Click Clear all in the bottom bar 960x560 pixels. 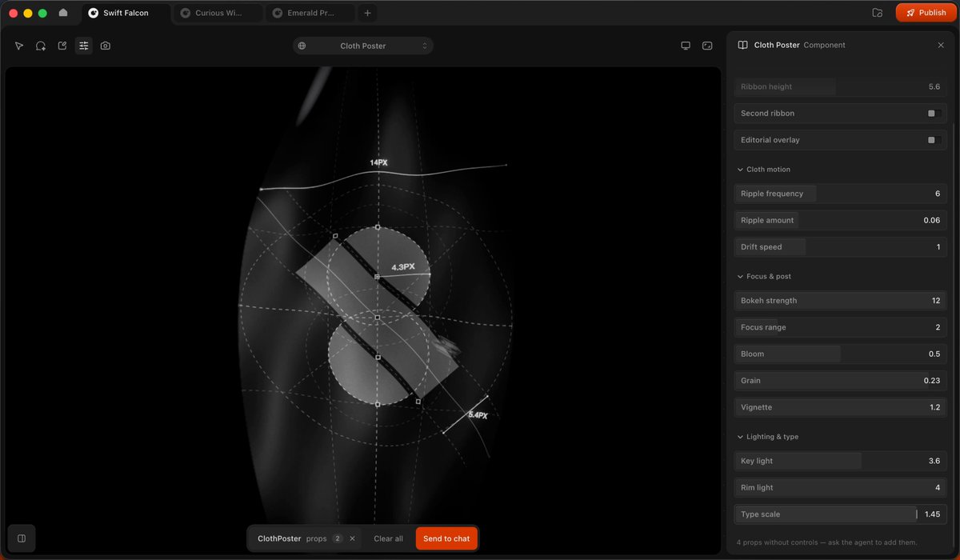click(x=389, y=538)
